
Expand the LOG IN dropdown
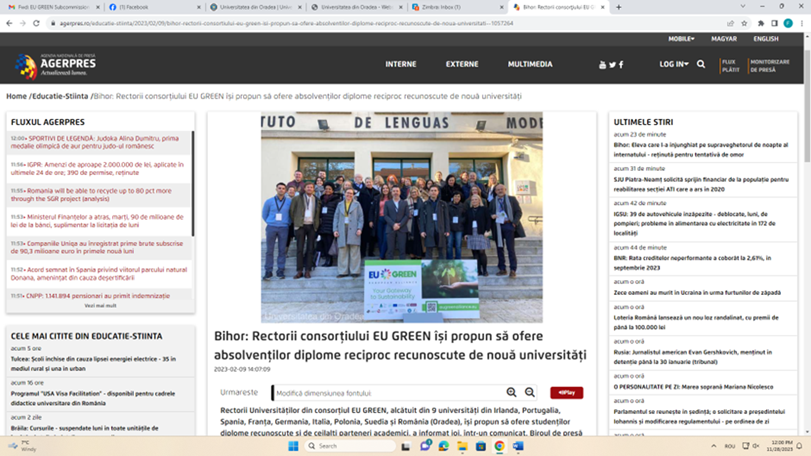(x=673, y=64)
